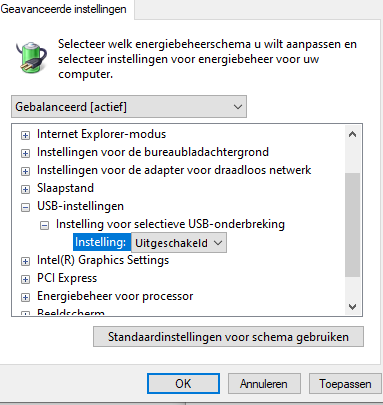This screenshot has height=405, width=383.
Task: Expand Energiebeheer voor processor node
Action: tap(25, 297)
